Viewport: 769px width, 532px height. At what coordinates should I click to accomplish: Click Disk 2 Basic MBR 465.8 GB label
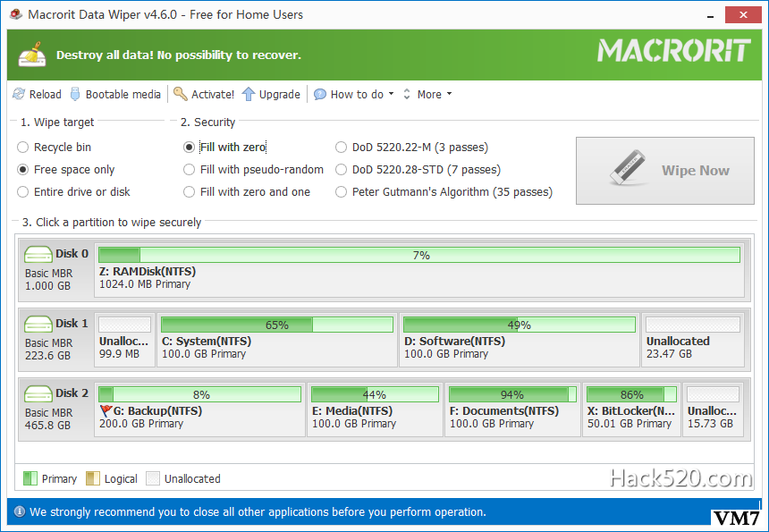[x=48, y=418]
